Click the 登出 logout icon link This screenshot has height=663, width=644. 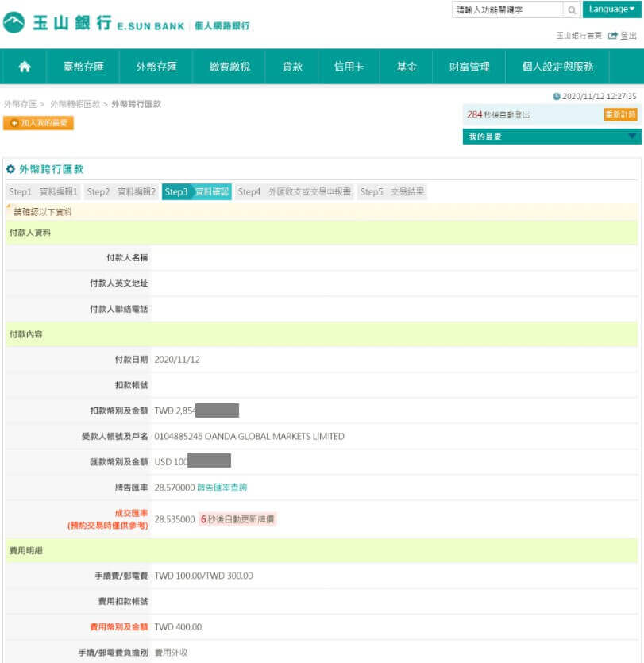coord(623,36)
